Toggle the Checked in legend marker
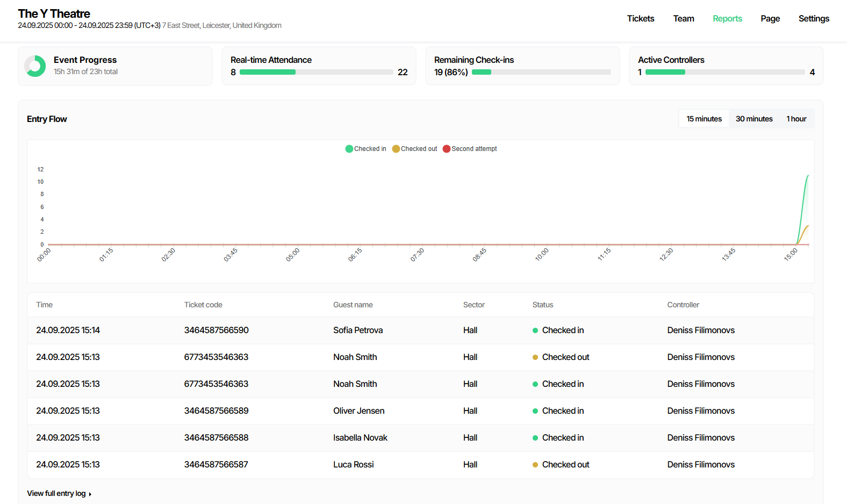The image size is (847, 504). (x=349, y=149)
